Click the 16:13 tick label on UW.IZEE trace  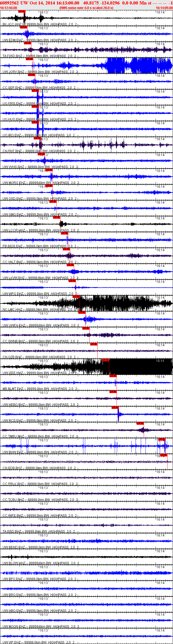click(44, 361)
